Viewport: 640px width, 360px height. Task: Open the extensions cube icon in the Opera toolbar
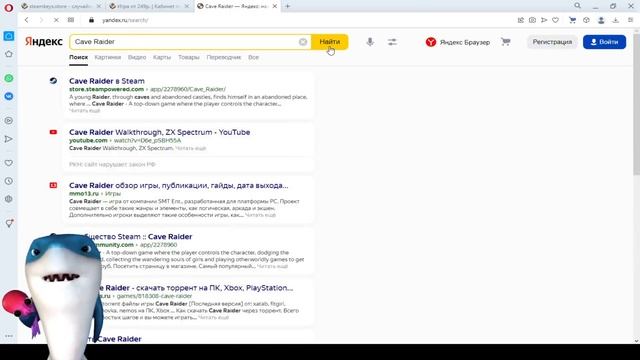pos(586,20)
